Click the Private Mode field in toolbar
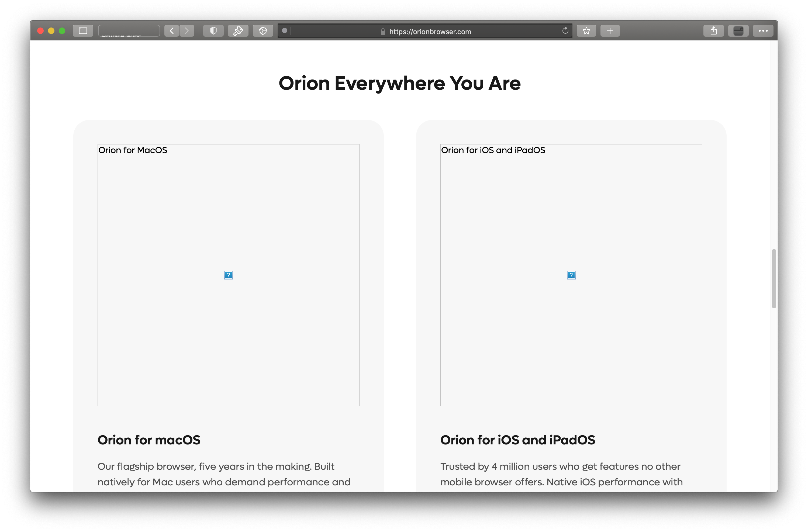 coord(129,31)
